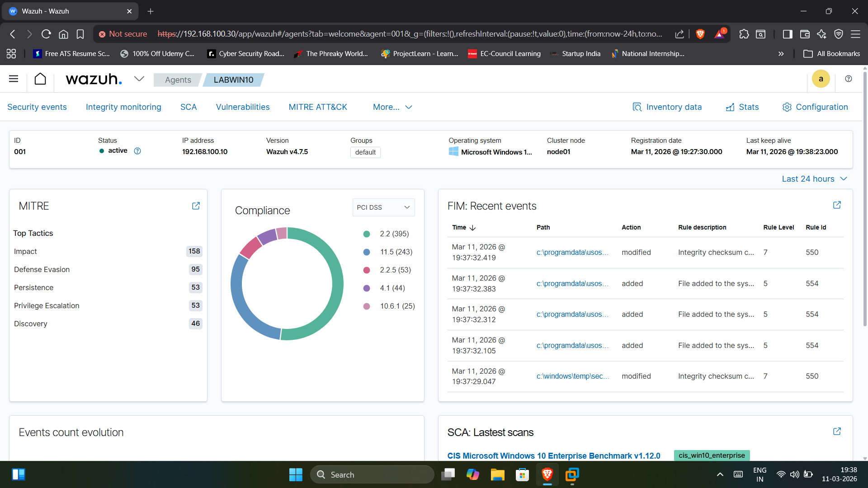Viewport: 868px width, 488px height.
Task: Click the help question mark icon
Action: coord(849,79)
